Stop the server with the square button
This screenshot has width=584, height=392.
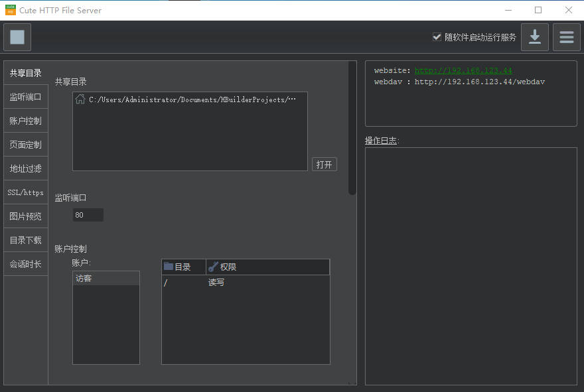tap(17, 37)
